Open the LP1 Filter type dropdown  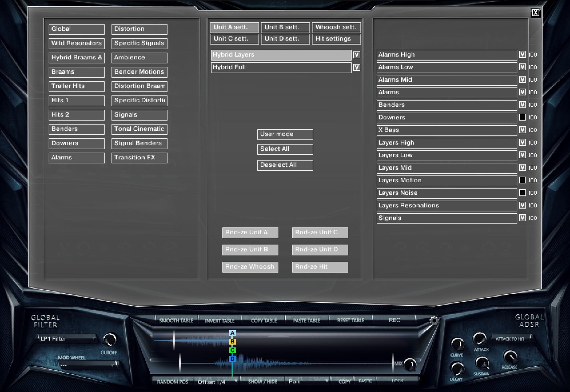(x=67, y=339)
